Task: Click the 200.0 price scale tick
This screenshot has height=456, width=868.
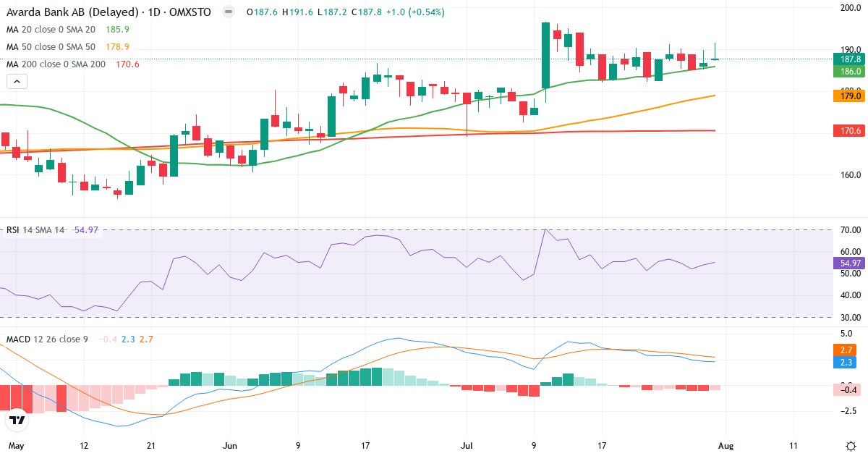Action: click(849, 8)
